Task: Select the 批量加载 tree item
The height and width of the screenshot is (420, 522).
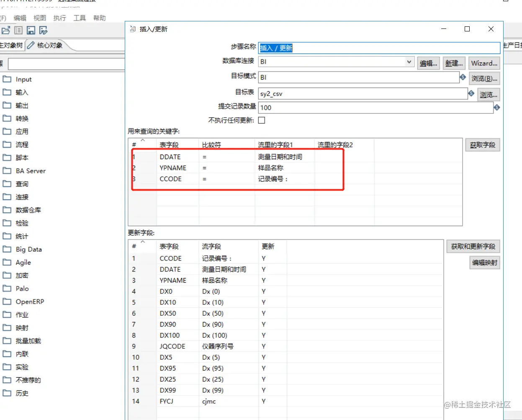Action: (x=28, y=341)
